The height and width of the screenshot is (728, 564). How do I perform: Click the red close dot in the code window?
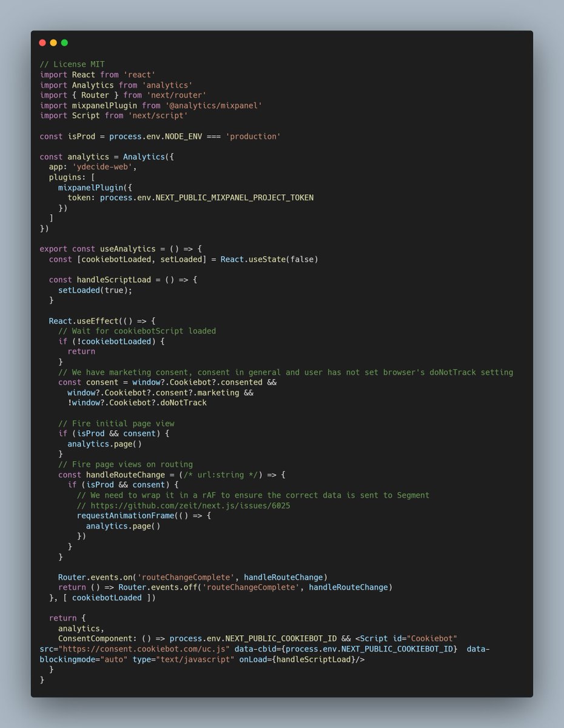coord(42,42)
